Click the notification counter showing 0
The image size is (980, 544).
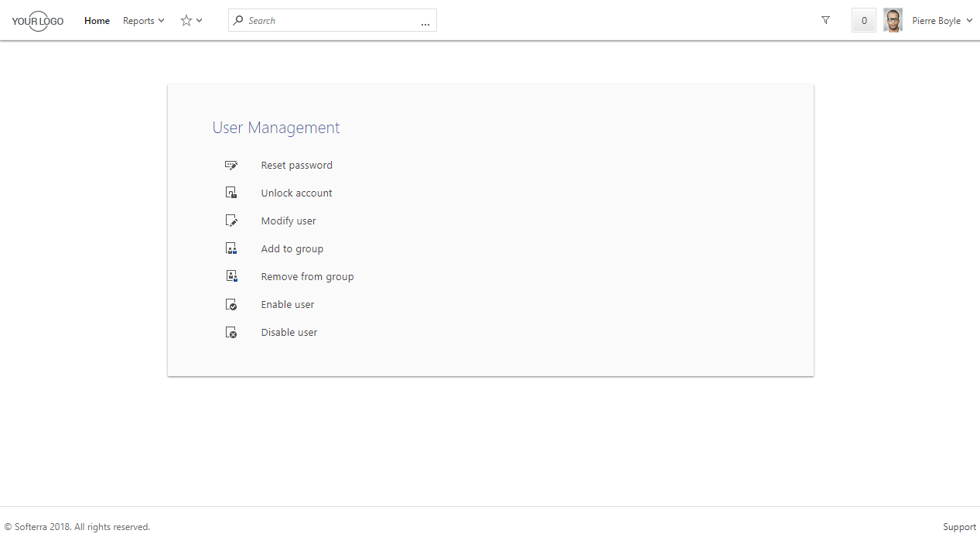864,21
